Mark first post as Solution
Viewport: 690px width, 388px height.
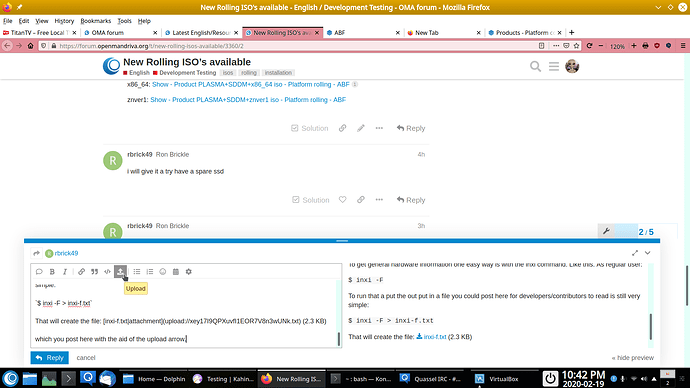(310, 128)
